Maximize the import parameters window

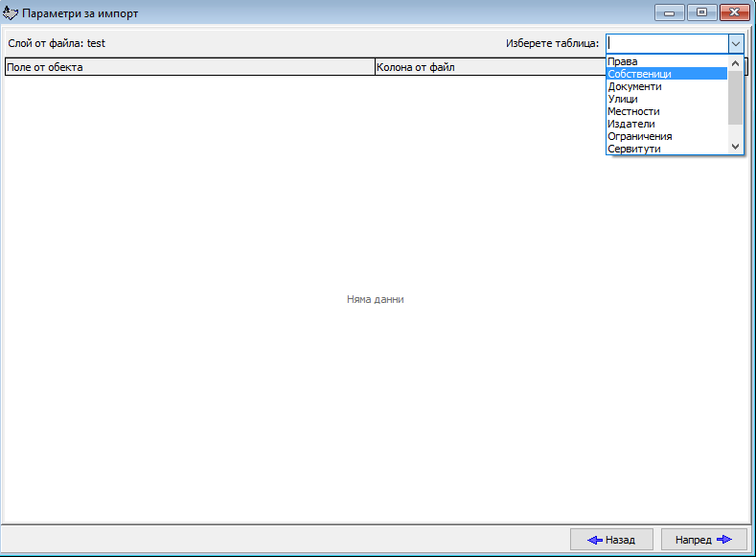pyautogui.click(x=701, y=12)
